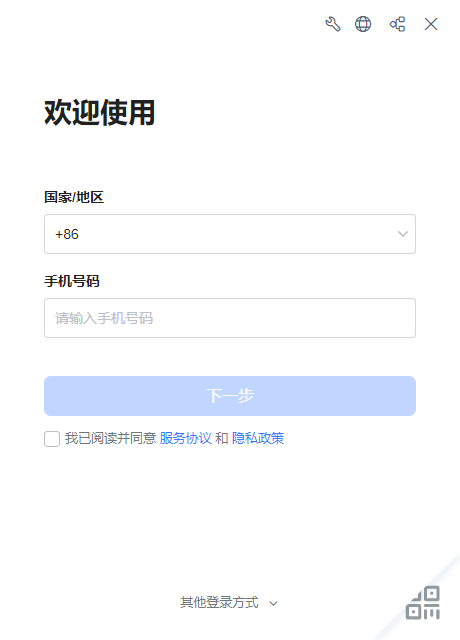The image size is (460, 640).
Task: Expand the 其他登录方式 options
Action: [x=219, y=602]
